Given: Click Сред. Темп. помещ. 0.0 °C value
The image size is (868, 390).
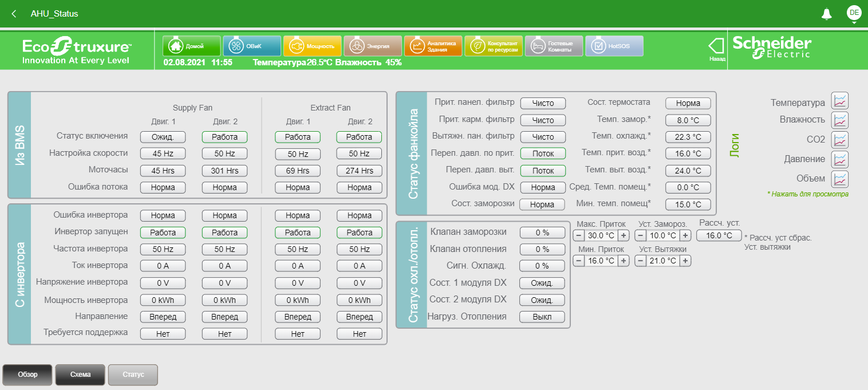Looking at the screenshot, I should pyautogui.click(x=688, y=187).
